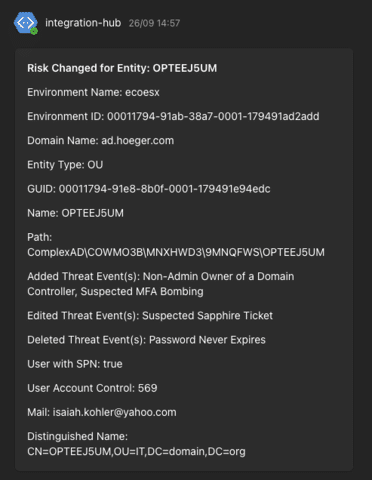Click the User Account Control: 569 line
Viewport: 372px width, 480px height.
tap(92, 388)
